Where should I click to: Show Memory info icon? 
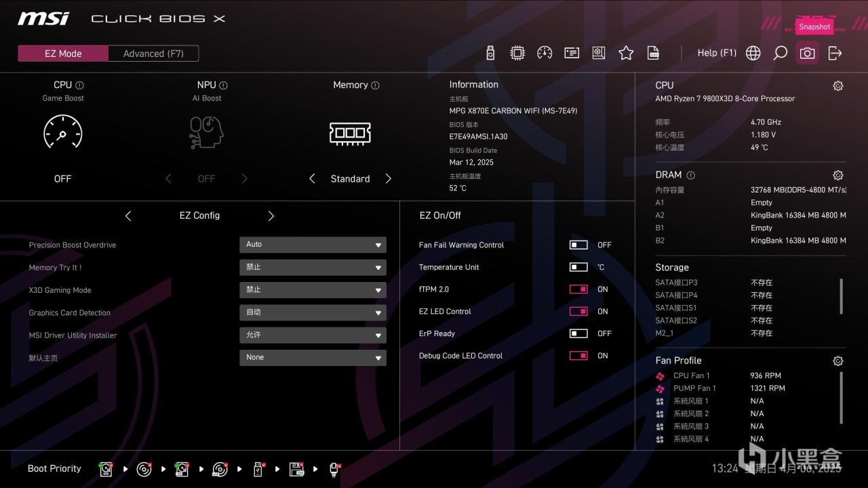375,85
